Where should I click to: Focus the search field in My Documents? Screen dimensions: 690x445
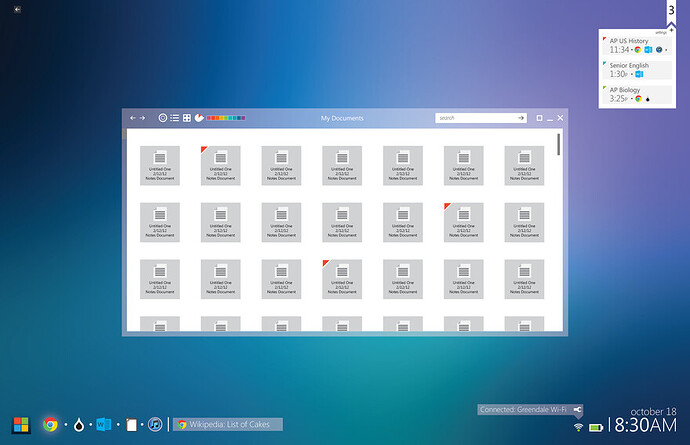click(x=476, y=118)
